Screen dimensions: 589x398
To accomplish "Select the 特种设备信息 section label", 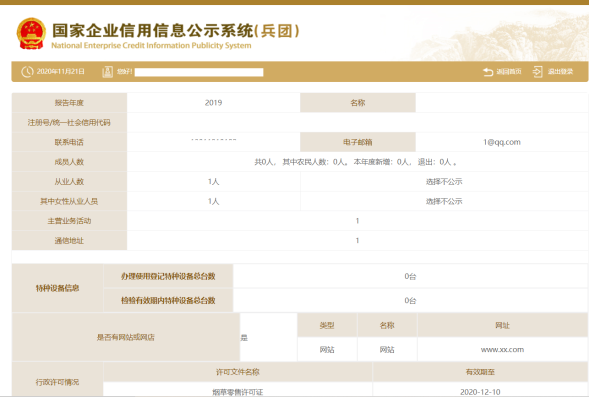I will tap(57, 288).
